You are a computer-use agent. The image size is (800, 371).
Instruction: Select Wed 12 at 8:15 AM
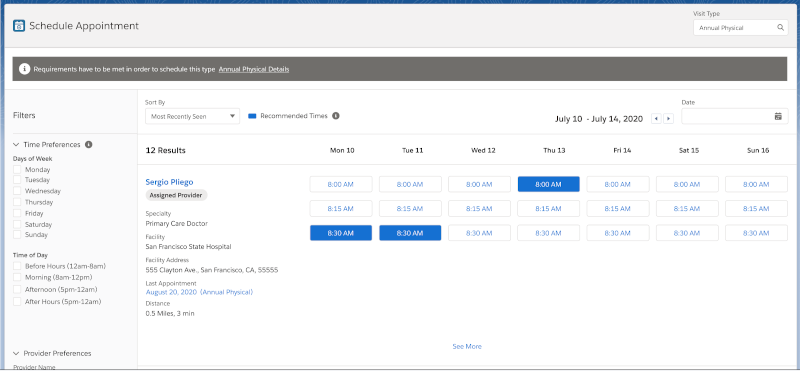click(x=480, y=209)
